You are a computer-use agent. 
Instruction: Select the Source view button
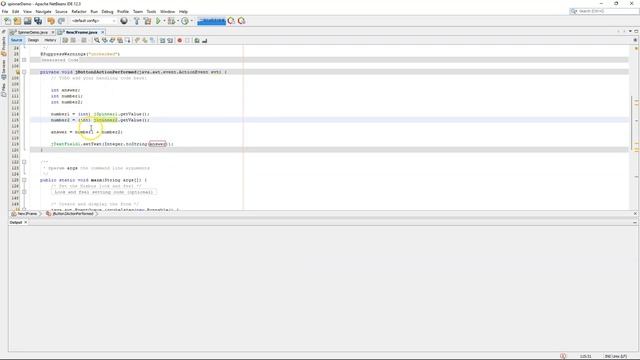[x=16, y=40]
